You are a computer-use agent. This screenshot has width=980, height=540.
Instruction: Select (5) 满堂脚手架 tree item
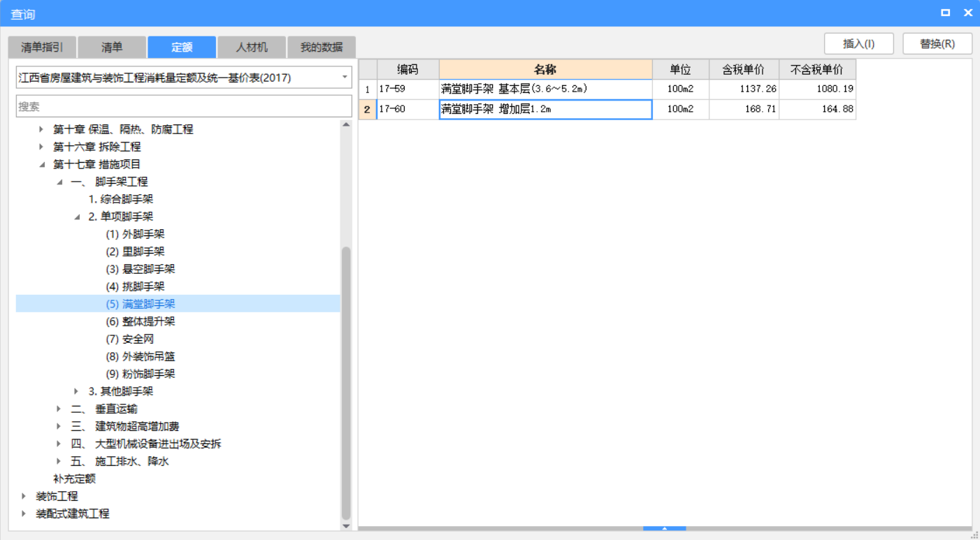(140, 304)
